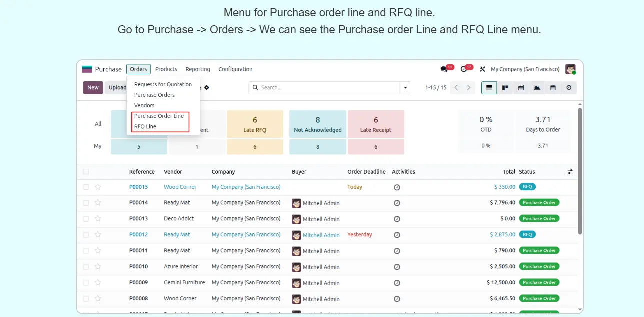Switch to graph view
Screen dimensions: 644x317
coord(537,88)
